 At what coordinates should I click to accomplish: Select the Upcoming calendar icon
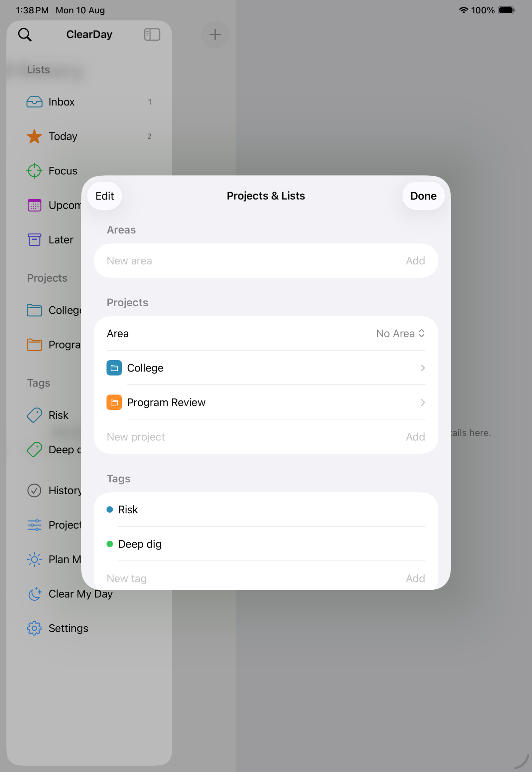click(34, 206)
